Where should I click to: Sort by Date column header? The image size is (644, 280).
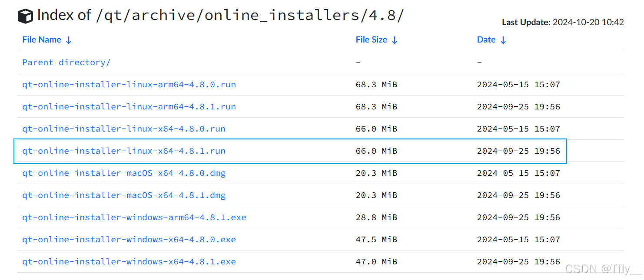coord(486,40)
